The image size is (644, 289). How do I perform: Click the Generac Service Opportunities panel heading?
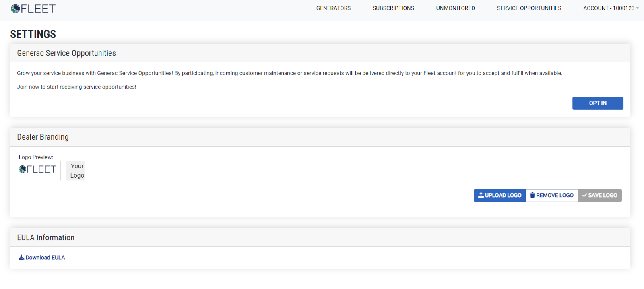66,53
